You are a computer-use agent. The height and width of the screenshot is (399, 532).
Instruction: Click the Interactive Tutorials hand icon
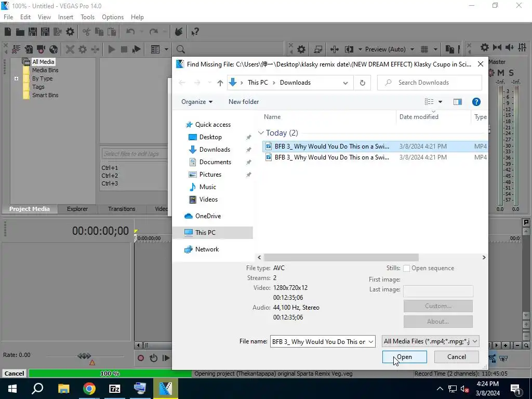[x=179, y=32]
